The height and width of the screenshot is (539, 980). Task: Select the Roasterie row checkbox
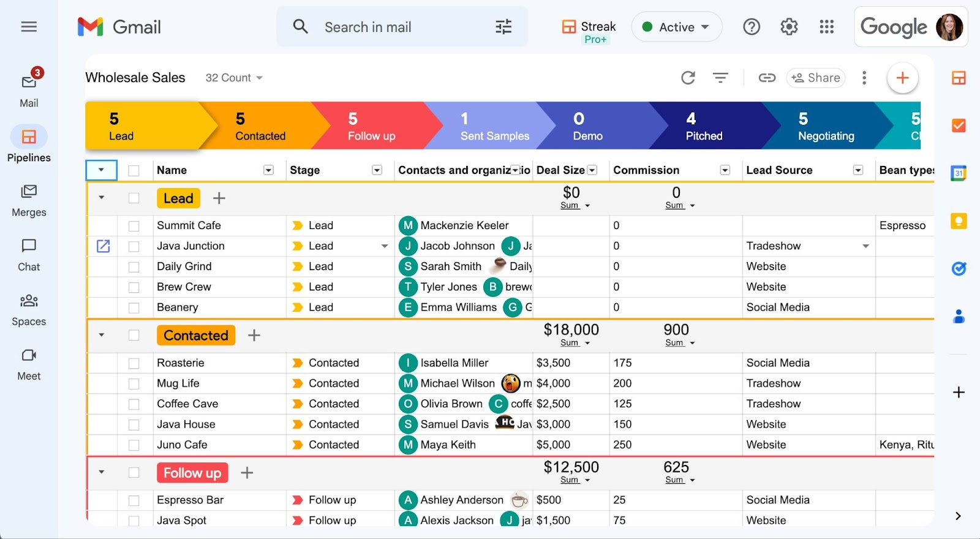point(134,363)
